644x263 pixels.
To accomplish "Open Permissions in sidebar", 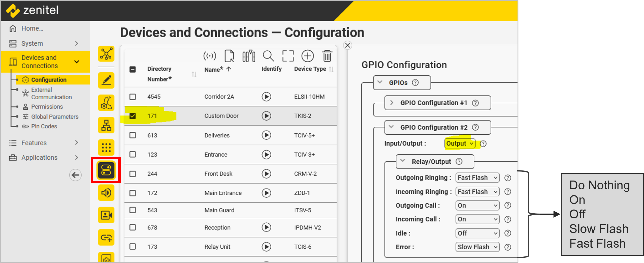I will [x=47, y=107].
